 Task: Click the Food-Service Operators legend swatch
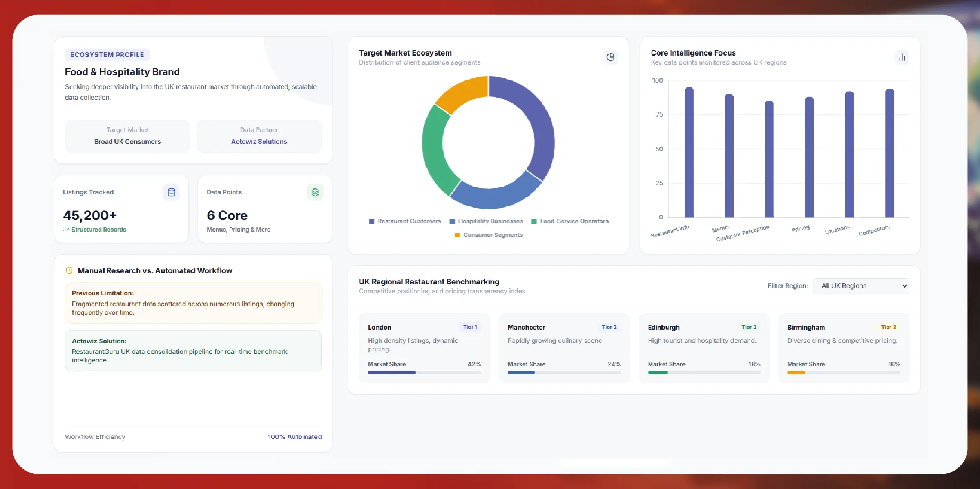[534, 221]
